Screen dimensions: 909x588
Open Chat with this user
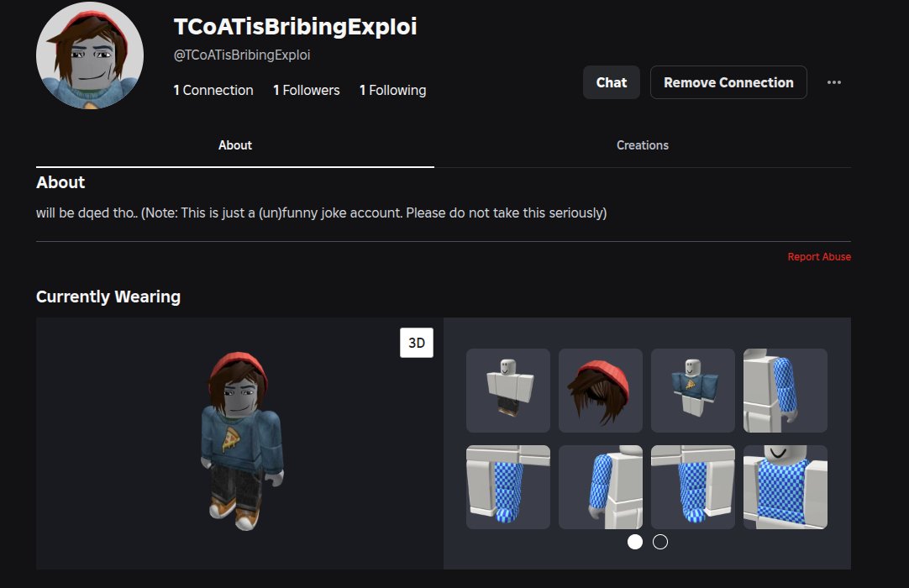pos(611,82)
